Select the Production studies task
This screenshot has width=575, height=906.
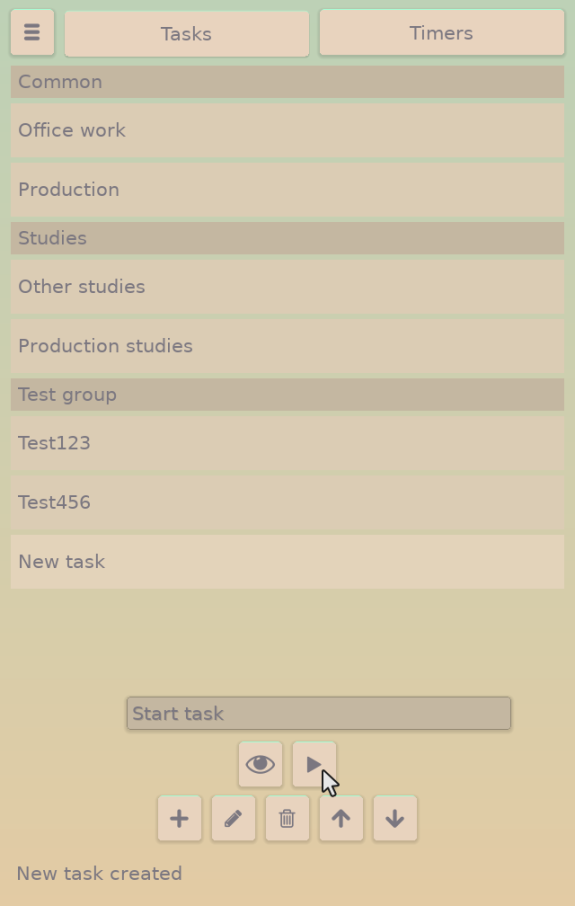point(287,346)
